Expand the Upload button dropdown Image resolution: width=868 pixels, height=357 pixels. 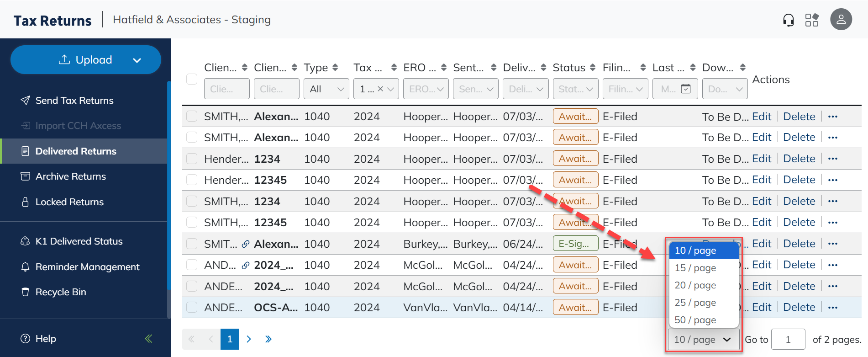click(137, 60)
